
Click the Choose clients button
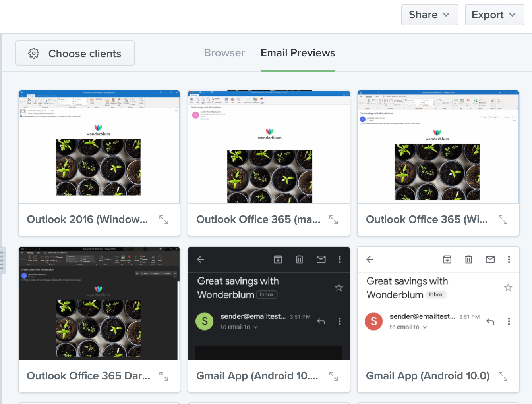pyautogui.click(x=75, y=53)
